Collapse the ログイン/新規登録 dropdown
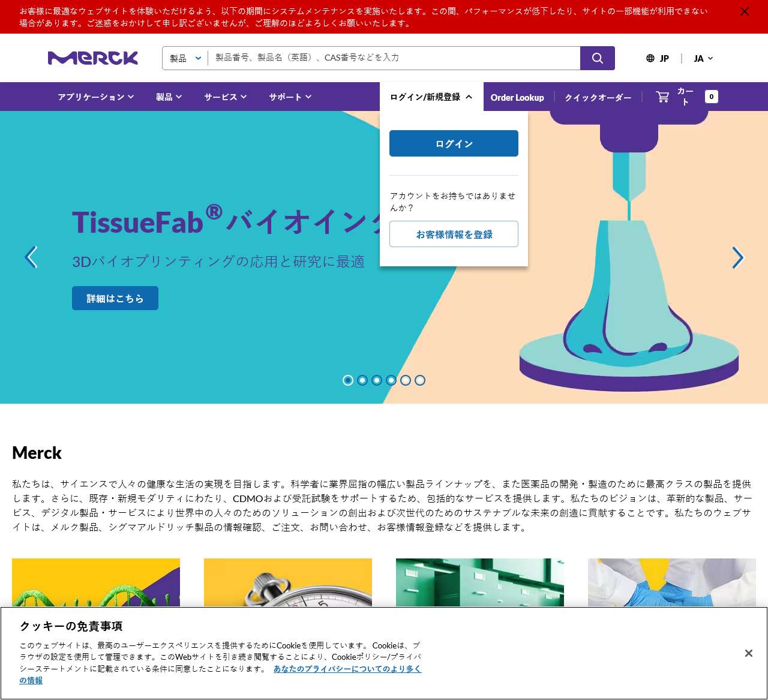768x700 pixels. point(431,97)
